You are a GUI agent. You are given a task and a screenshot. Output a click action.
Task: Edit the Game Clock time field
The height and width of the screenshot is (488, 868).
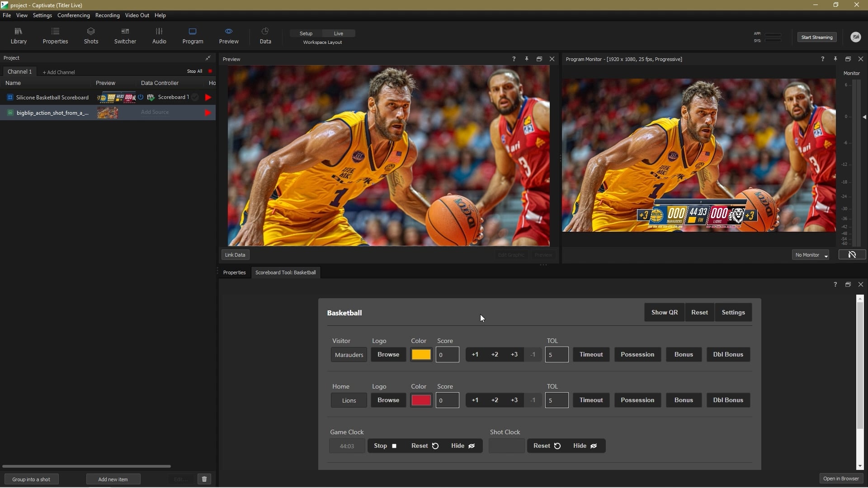pyautogui.click(x=346, y=446)
